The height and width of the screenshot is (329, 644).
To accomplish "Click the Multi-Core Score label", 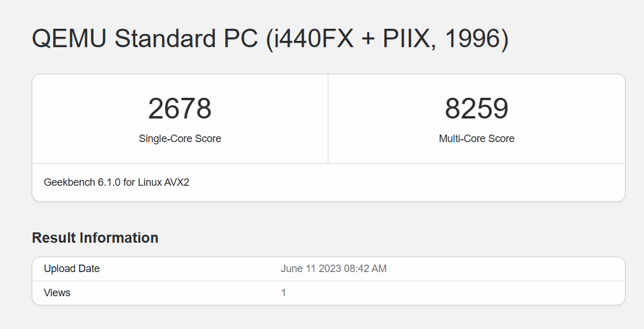I will point(476,139).
